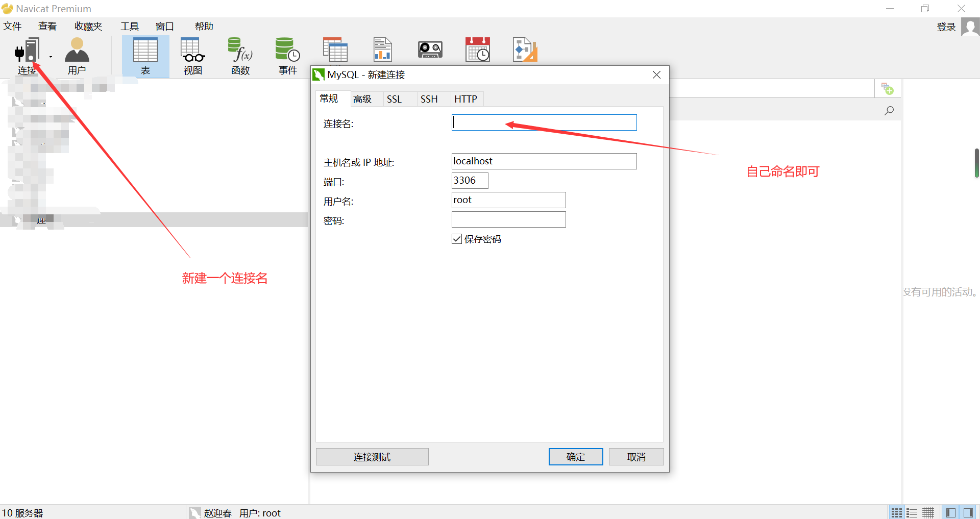The width and height of the screenshot is (980, 519).
Task: Click the backup cassette tape icon
Action: pyautogui.click(x=430, y=50)
